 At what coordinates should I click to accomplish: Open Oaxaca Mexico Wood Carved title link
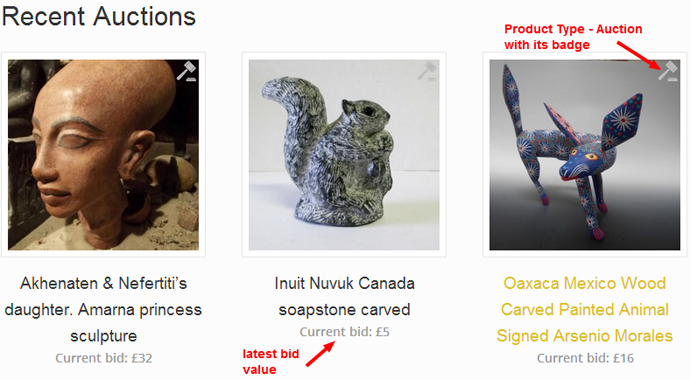point(585,310)
